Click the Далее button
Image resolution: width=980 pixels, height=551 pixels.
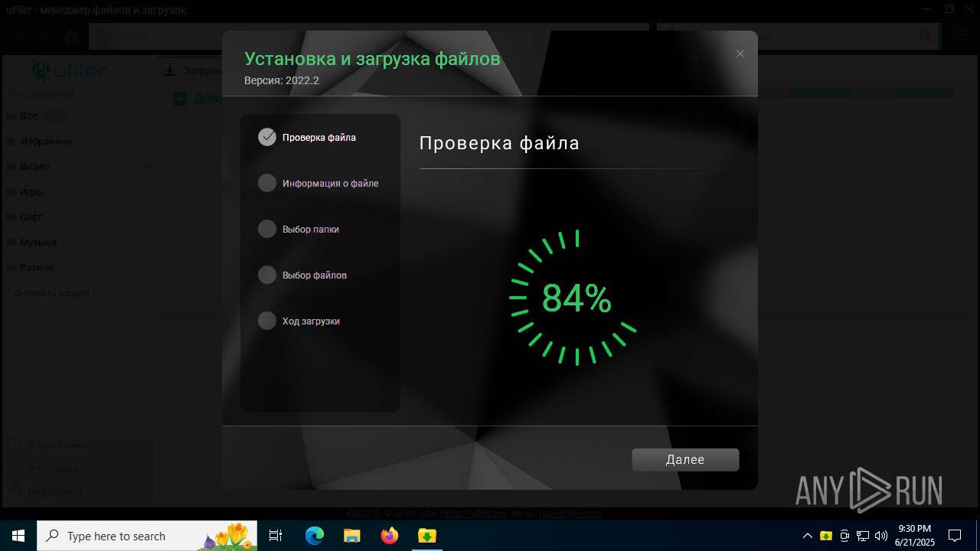tap(685, 460)
